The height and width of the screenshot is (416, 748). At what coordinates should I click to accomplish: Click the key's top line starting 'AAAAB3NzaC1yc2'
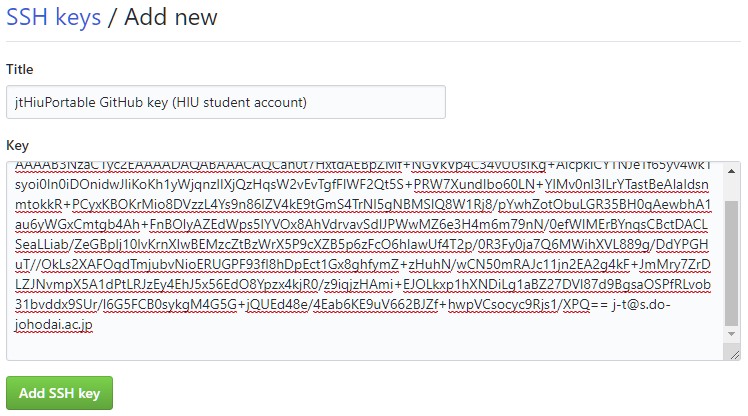coord(60,166)
